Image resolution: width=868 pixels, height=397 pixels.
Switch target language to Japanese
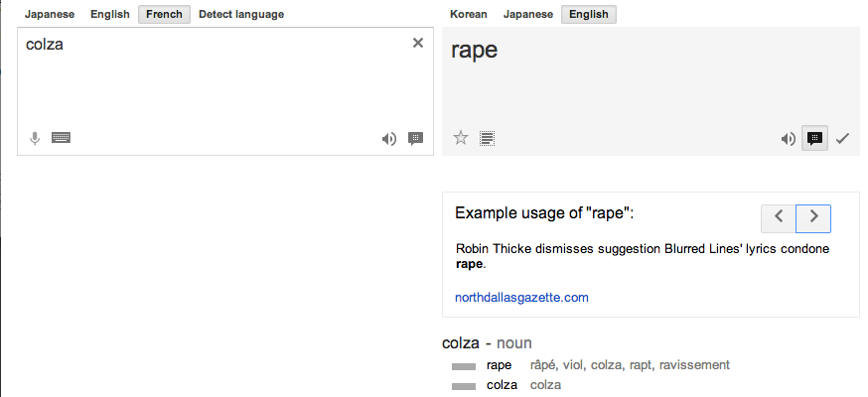tap(528, 15)
